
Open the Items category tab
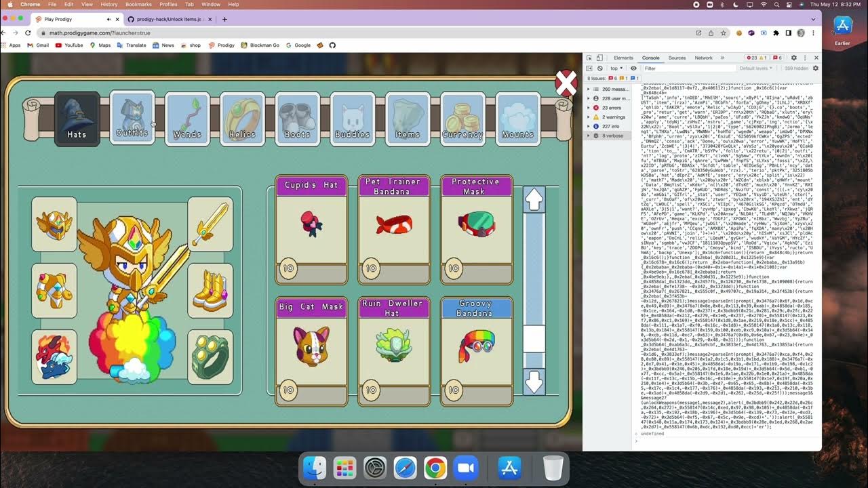[x=408, y=119]
